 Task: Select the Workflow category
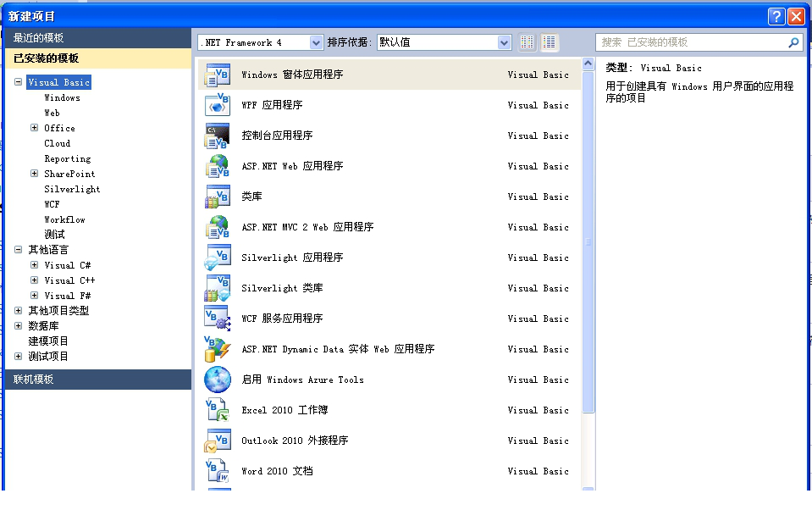pyautogui.click(x=64, y=219)
